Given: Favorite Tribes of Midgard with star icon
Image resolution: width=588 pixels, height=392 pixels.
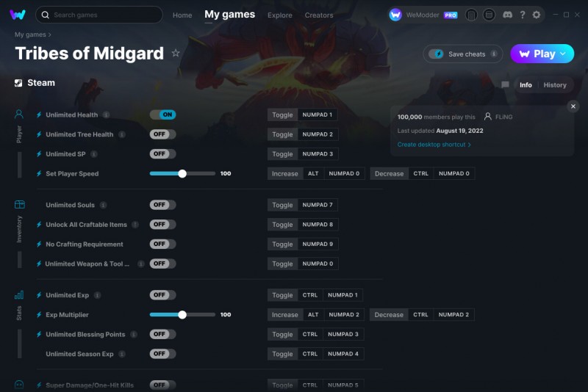Looking at the screenshot, I should pos(176,53).
